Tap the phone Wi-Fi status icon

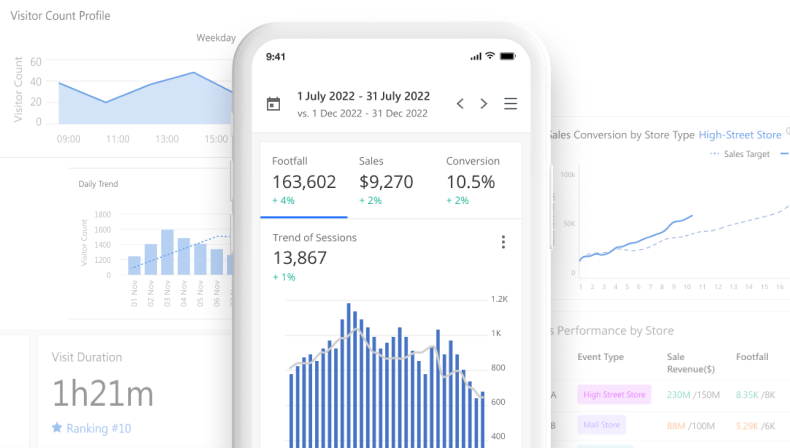click(490, 56)
